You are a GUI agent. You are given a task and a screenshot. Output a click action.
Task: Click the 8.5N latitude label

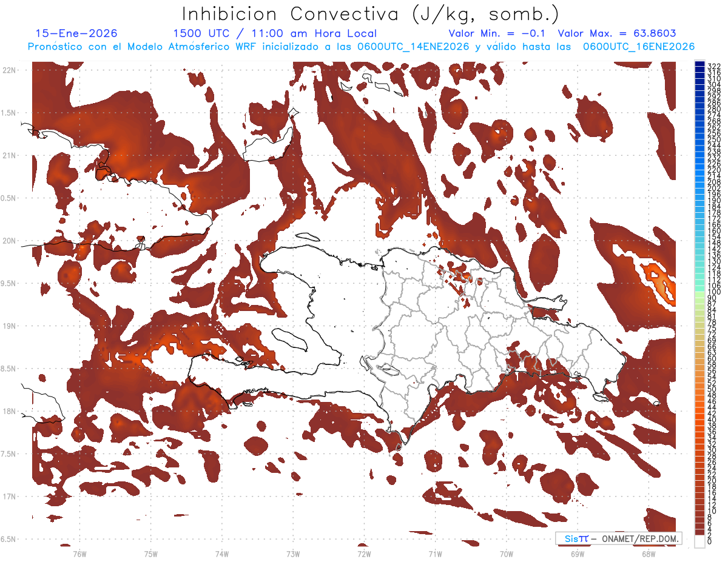(9, 369)
